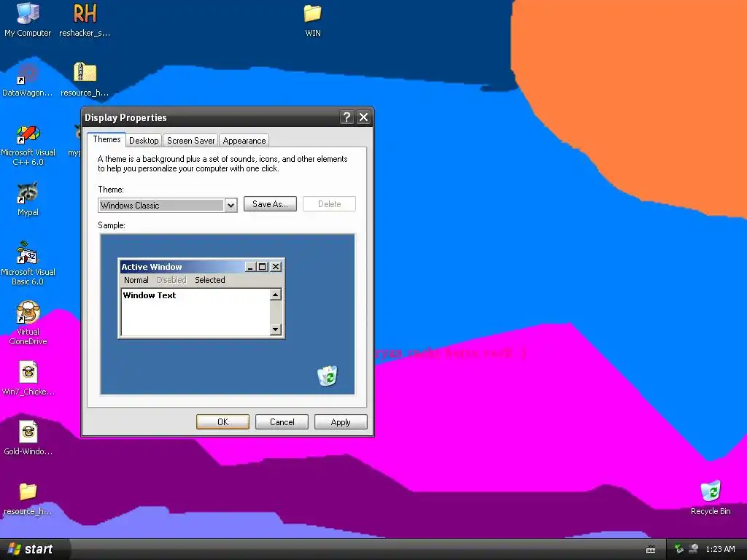Switch to the Desktop tab
This screenshot has width=747, height=560.
tap(144, 141)
